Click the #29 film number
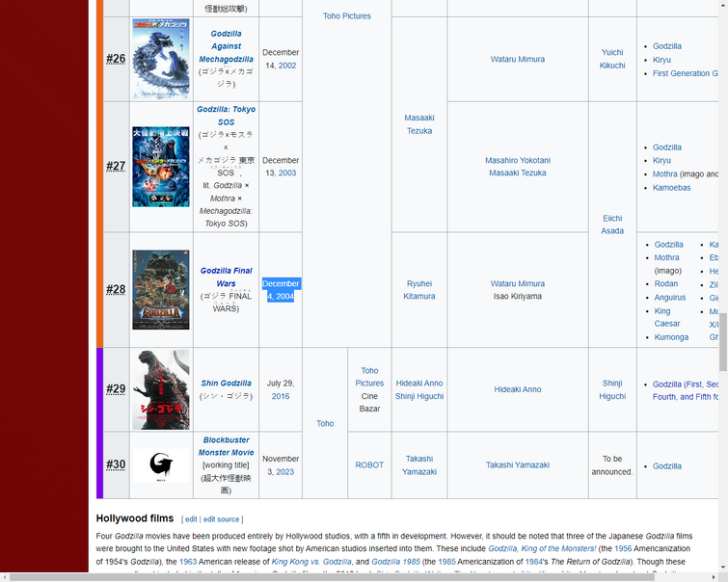 [x=116, y=389]
